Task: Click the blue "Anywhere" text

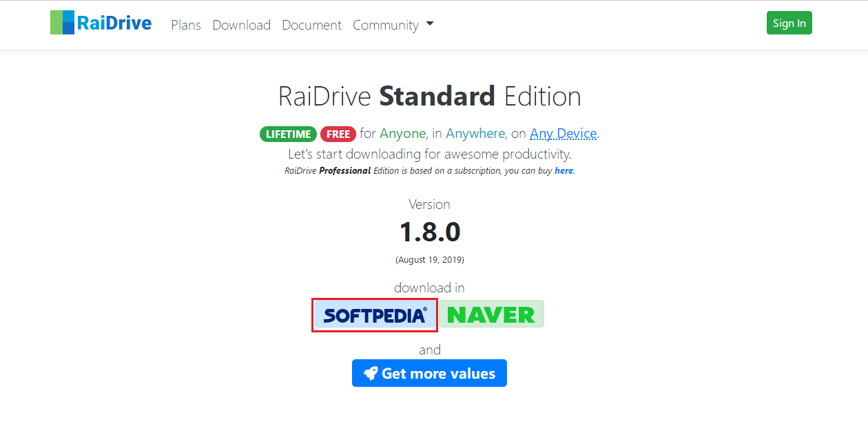Action: pyautogui.click(x=476, y=133)
